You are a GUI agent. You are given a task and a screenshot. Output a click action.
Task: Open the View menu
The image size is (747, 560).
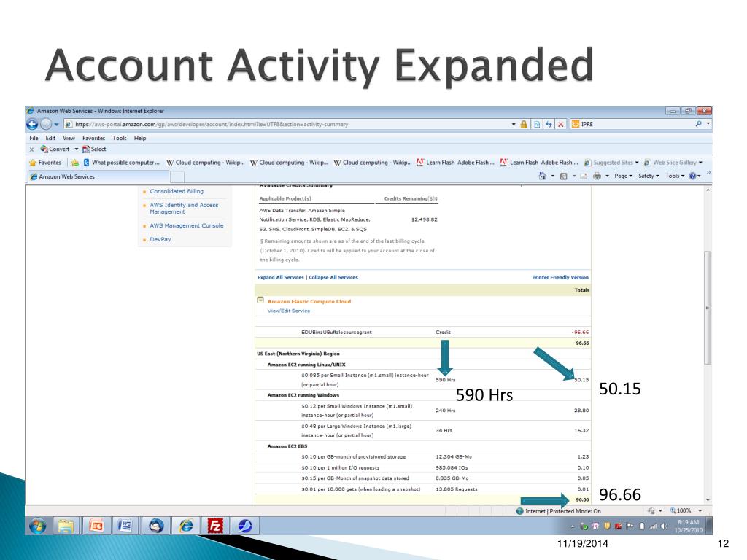tap(69, 138)
